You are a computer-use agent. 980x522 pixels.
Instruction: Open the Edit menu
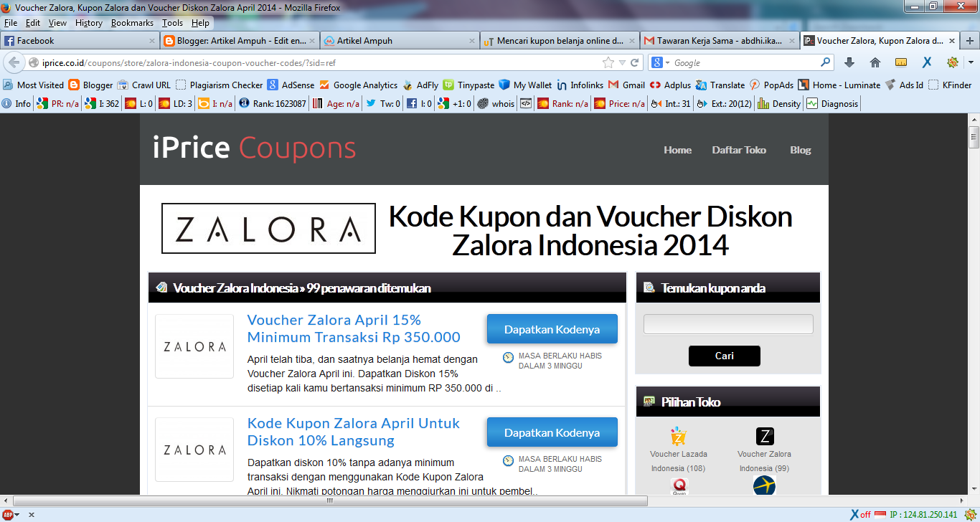tap(33, 23)
